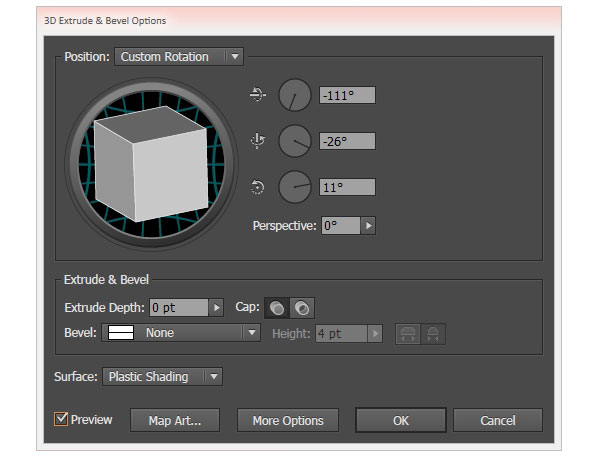Click the cube in the rotation trackball

(x=148, y=164)
